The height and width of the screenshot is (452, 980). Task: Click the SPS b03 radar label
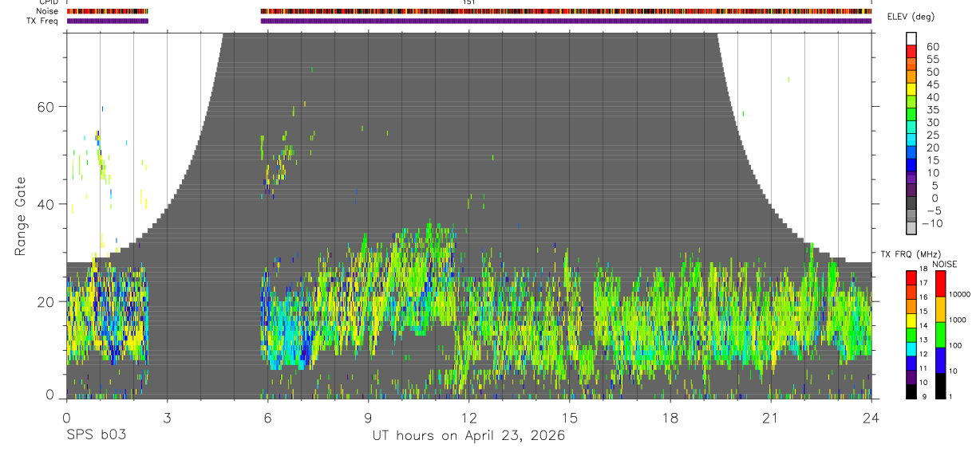(x=96, y=435)
